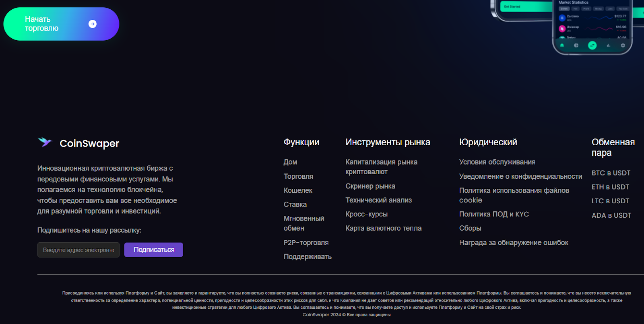Go to "Скринер рынка"

370,186
